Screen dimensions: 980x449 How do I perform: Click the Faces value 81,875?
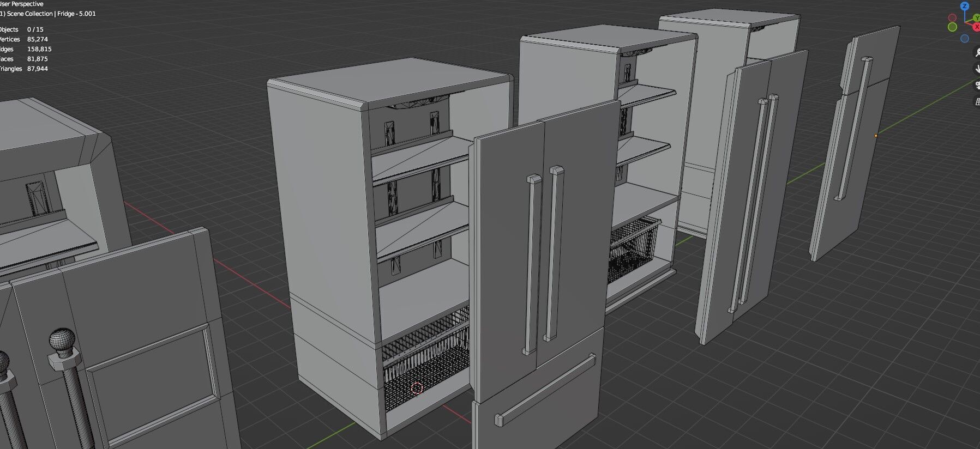tap(38, 59)
